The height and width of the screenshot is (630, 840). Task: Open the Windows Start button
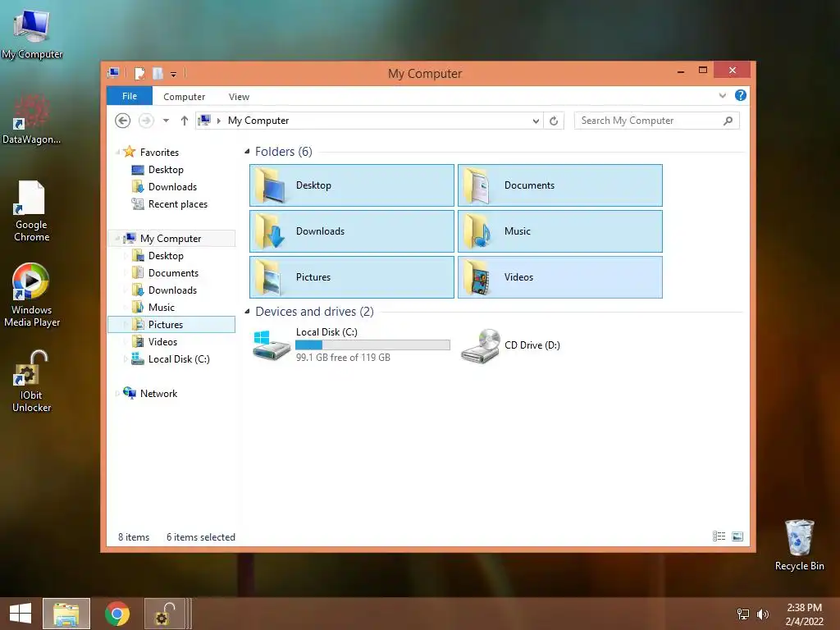[x=21, y=614]
